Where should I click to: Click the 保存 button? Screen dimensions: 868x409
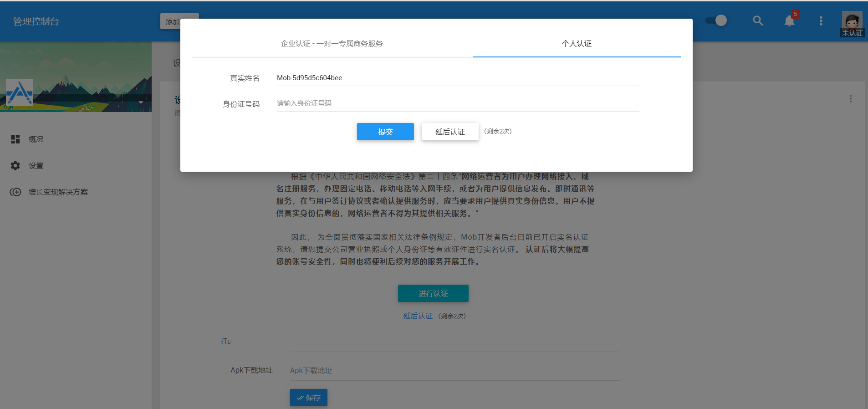tap(309, 398)
